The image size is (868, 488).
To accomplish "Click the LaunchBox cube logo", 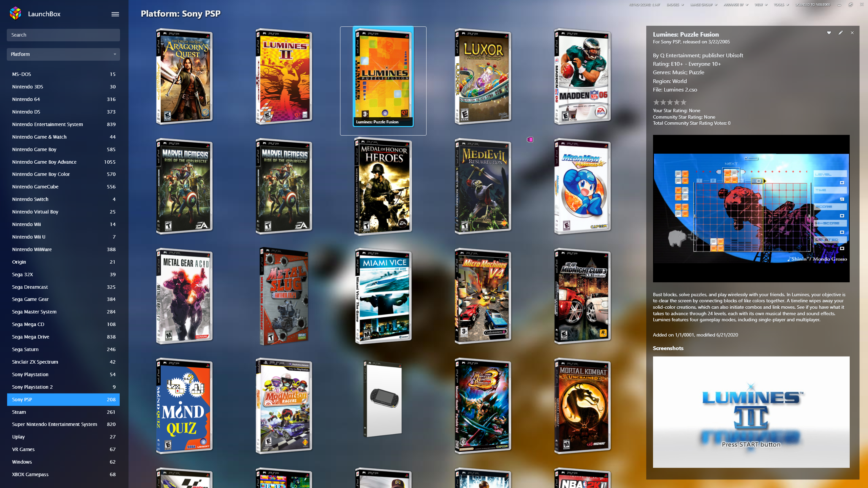I will (x=16, y=14).
